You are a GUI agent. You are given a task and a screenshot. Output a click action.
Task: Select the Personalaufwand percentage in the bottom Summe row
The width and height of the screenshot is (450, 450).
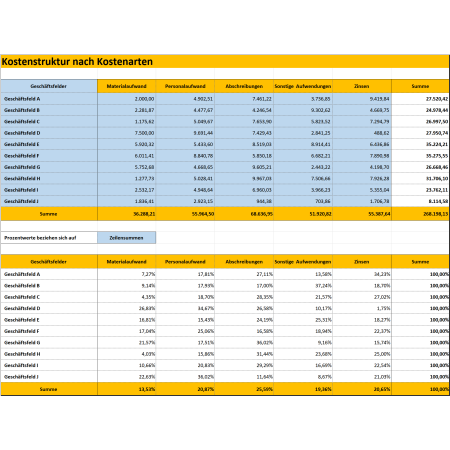point(185,389)
